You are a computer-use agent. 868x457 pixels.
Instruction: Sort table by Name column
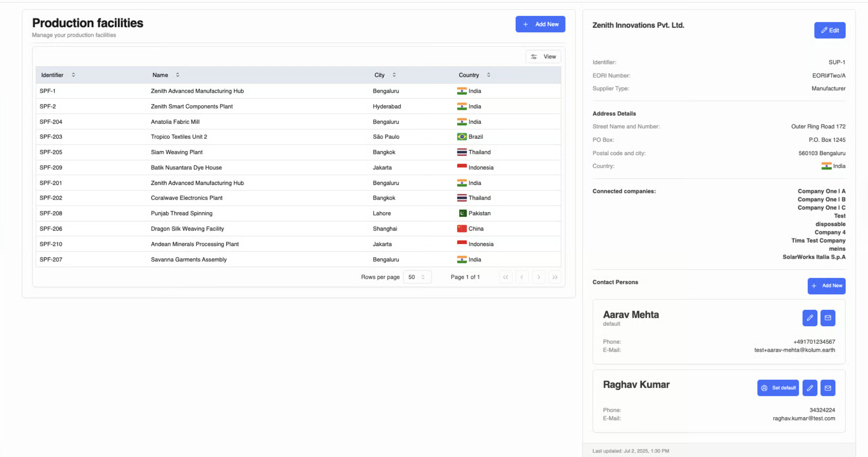coord(165,75)
